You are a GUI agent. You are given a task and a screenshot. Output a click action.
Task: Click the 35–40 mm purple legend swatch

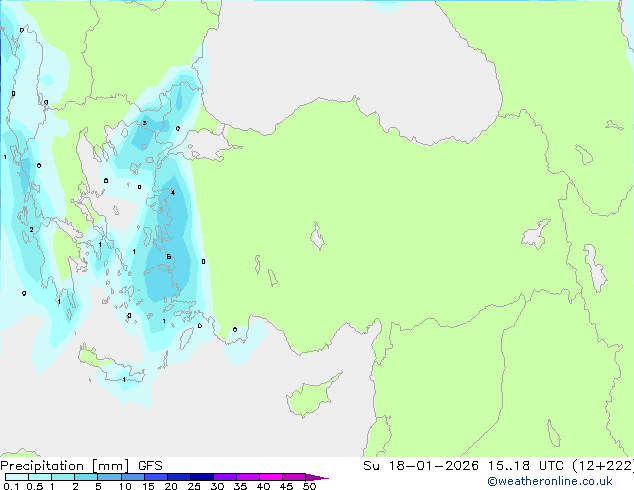click(248, 477)
